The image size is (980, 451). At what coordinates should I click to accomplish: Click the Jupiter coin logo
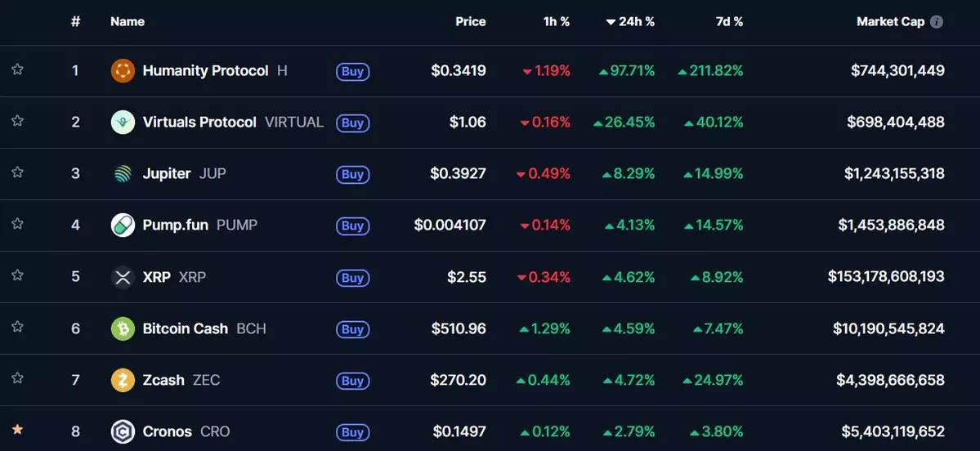tap(123, 174)
